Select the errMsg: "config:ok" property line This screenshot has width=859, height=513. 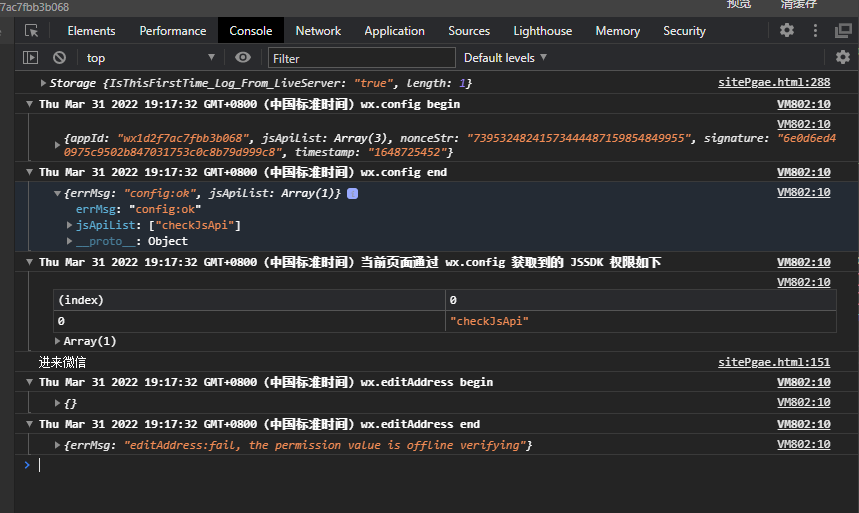coord(139,209)
